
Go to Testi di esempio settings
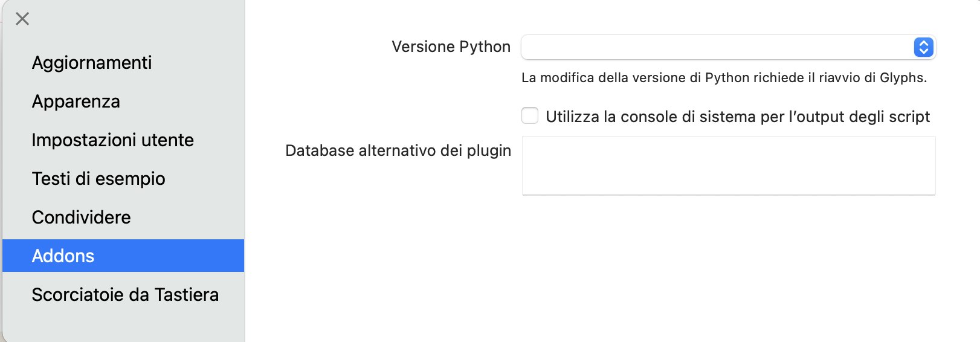[x=98, y=179]
